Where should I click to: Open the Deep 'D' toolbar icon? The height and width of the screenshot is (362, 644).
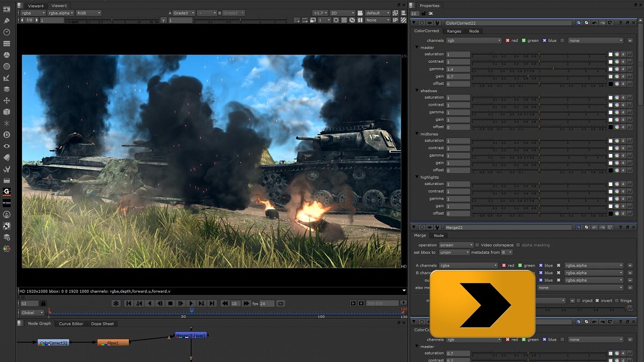[7, 135]
